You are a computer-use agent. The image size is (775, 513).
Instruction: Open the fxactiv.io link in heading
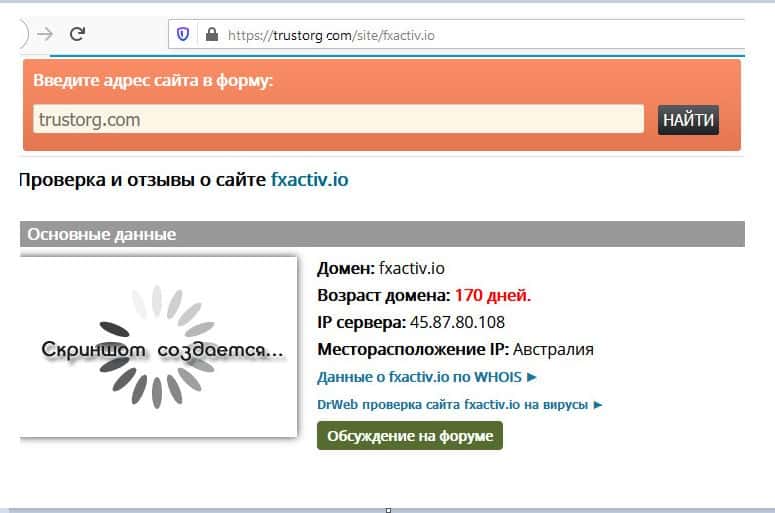click(x=309, y=180)
